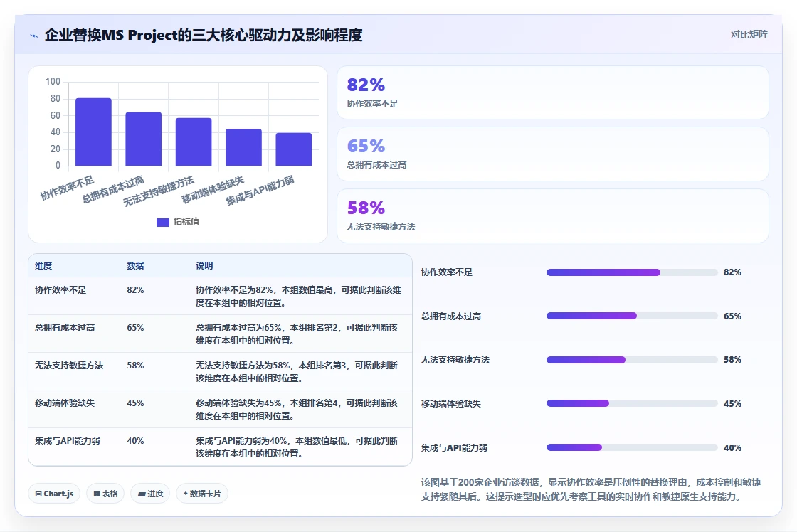
Task: Click the 40% progress percentage label
Action: coord(732,447)
